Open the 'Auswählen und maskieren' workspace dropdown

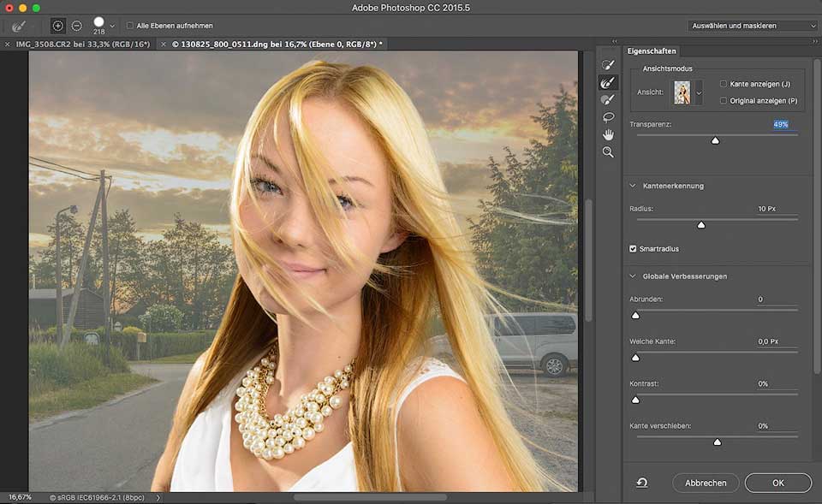753,26
